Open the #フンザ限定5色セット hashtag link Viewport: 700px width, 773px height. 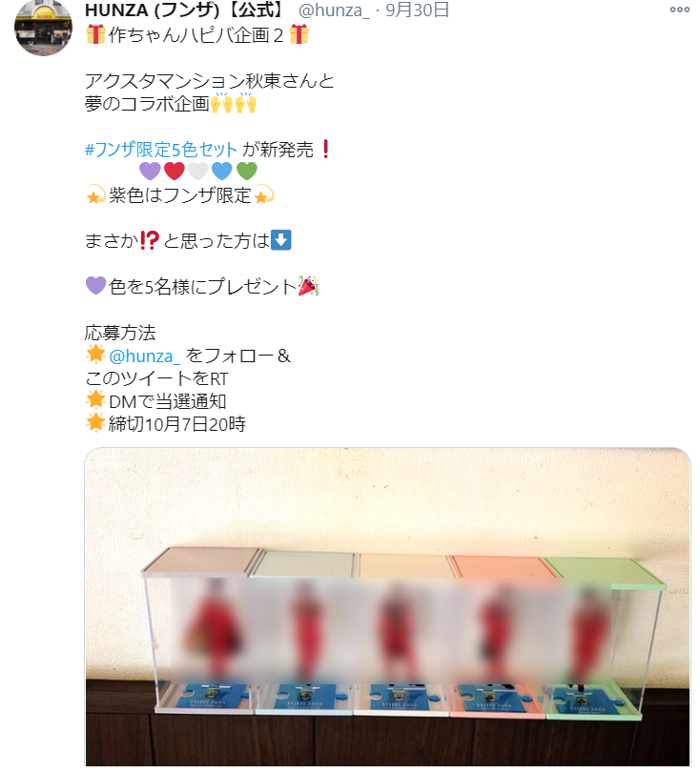click(x=161, y=150)
